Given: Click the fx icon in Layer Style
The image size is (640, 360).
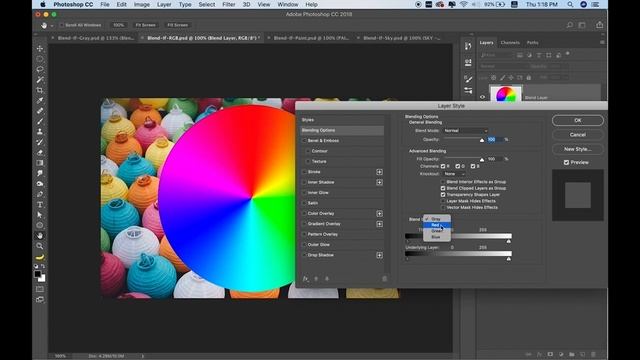Looking at the screenshot, I should 305,279.
